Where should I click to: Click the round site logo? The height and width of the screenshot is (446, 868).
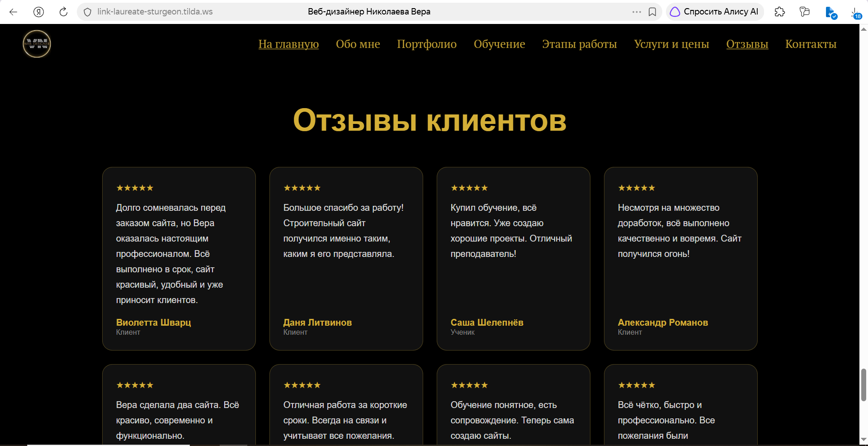click(x=37, y=44)
